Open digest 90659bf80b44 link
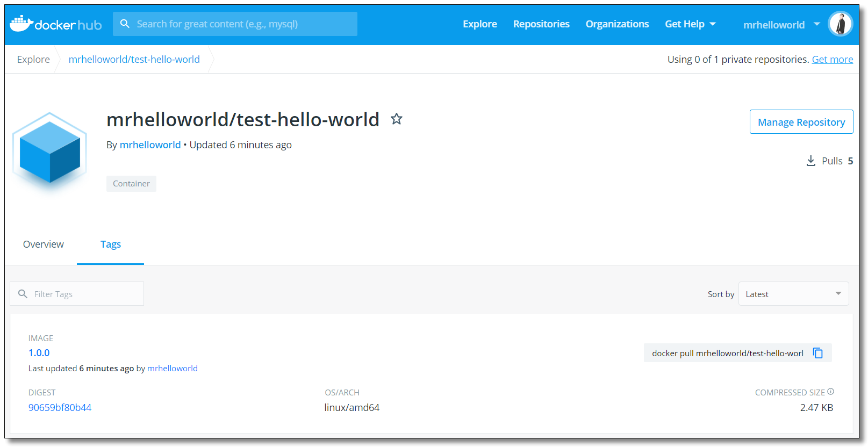 (x=60, y=408)
